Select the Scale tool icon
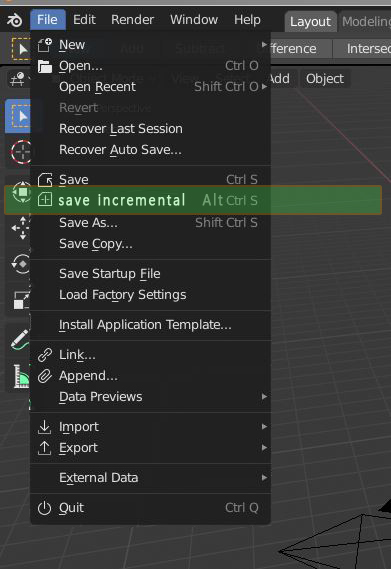 click(21, 300)
